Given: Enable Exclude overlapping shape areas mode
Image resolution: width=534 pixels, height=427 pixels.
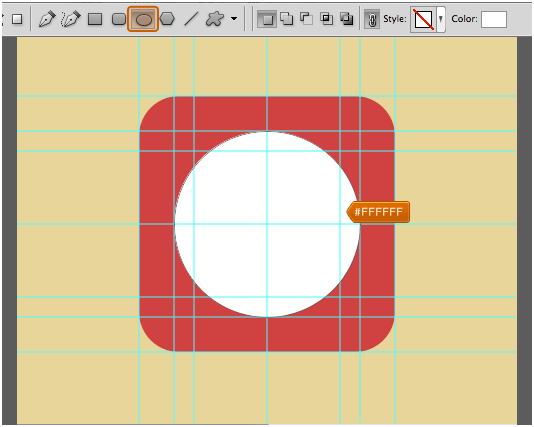Looking at the screenshot, I should (347, 19).
